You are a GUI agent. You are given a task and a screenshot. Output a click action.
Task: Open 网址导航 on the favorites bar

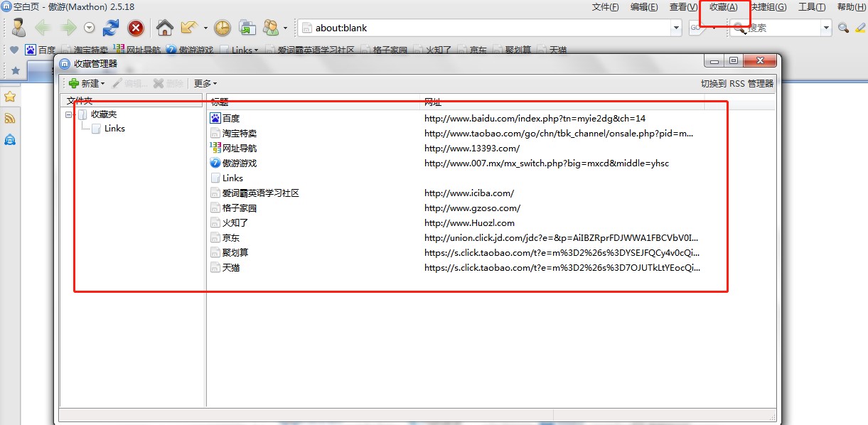(x=136, y=50)
